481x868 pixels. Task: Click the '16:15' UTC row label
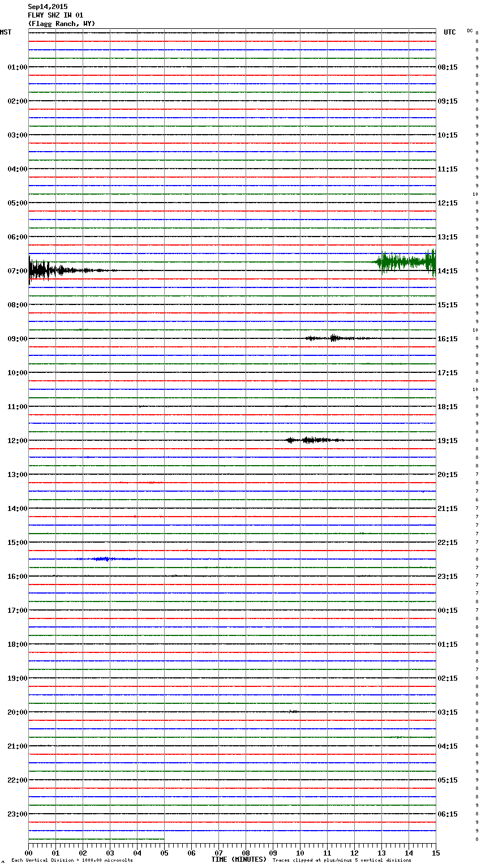point(448,339)
